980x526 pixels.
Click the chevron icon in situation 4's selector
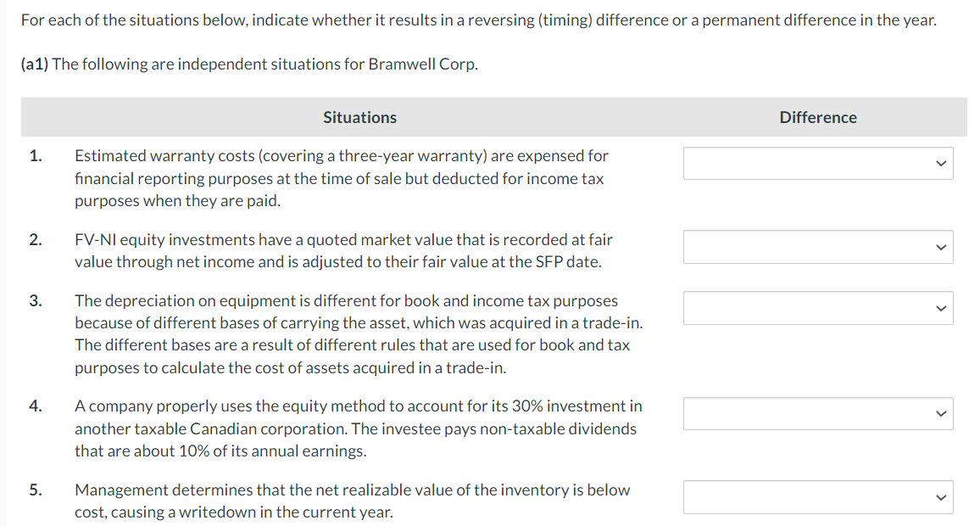(940, 413)
